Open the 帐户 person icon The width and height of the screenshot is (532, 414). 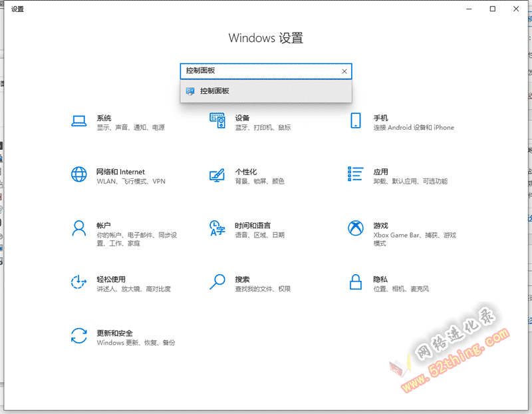pos(78,228)
